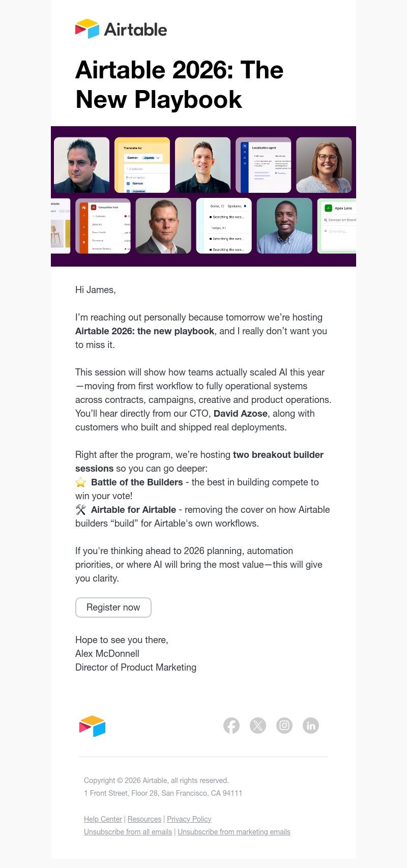Screen dimensions: 407x868
Task: Select the Airtable logo in the footer
Action: click(92, 726)
